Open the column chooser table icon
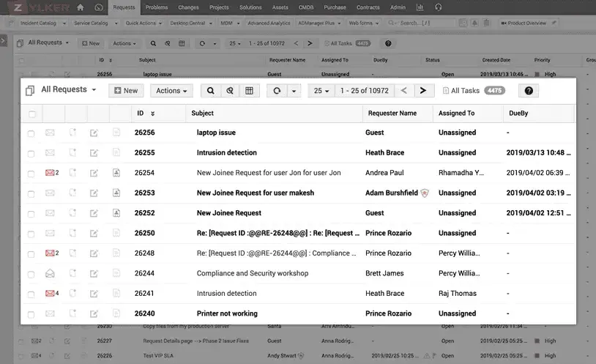The image size is (596, 364). pyautogui.click(x=249, y=91)
